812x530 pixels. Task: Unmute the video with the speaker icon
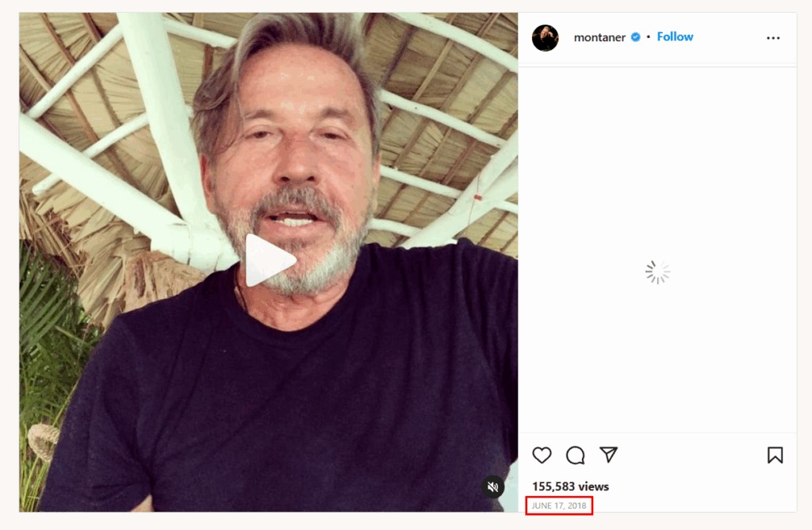click(x=492, y=486)
